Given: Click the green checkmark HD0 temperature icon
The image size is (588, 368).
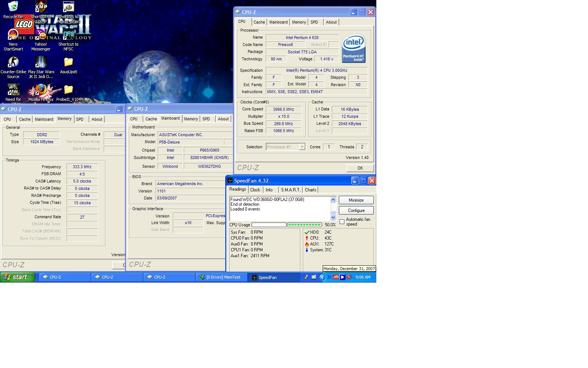Looking at the screenshot, I should (x=307, y=232).
